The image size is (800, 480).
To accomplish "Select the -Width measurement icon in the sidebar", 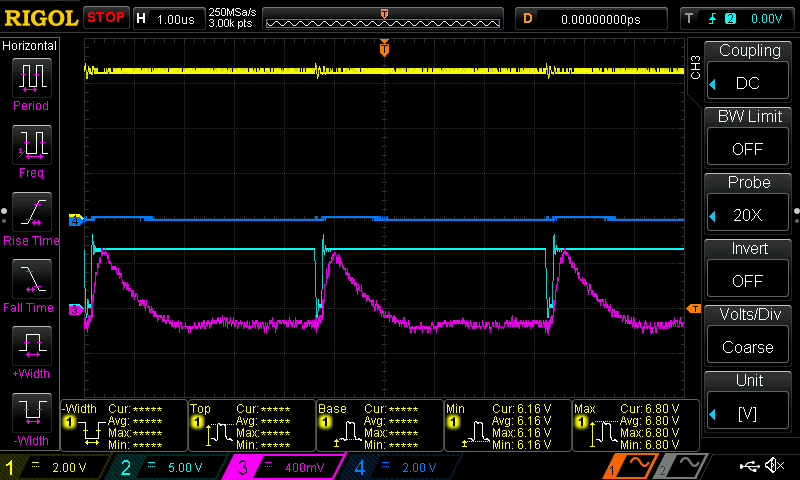I will pos(32,413).
